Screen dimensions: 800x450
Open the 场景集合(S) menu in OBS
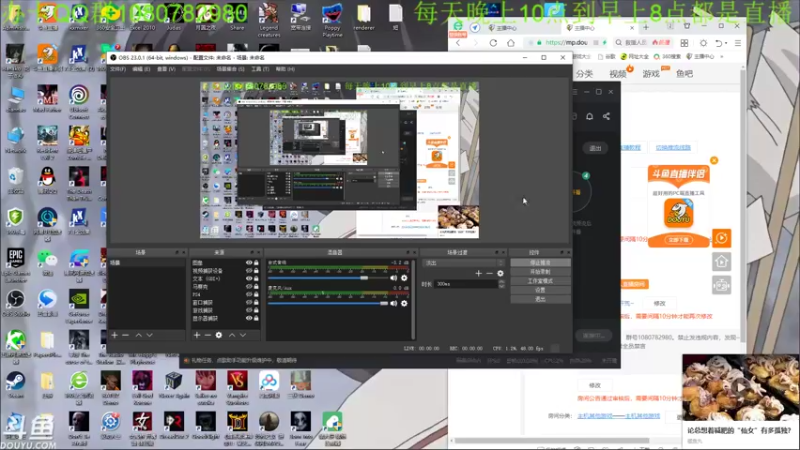tap(230, 69)
